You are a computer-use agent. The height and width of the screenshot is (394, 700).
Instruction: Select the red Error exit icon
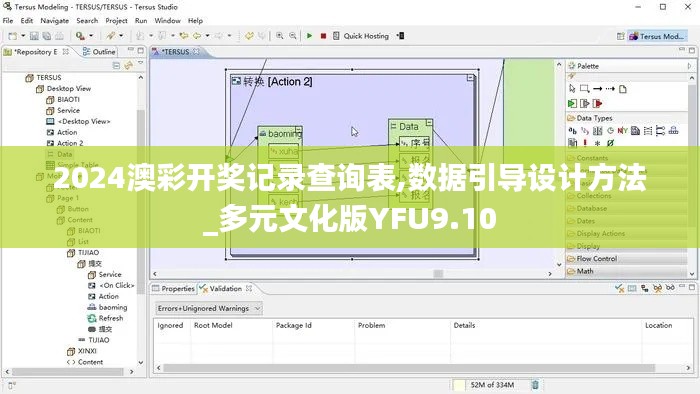tap(597, 104)
